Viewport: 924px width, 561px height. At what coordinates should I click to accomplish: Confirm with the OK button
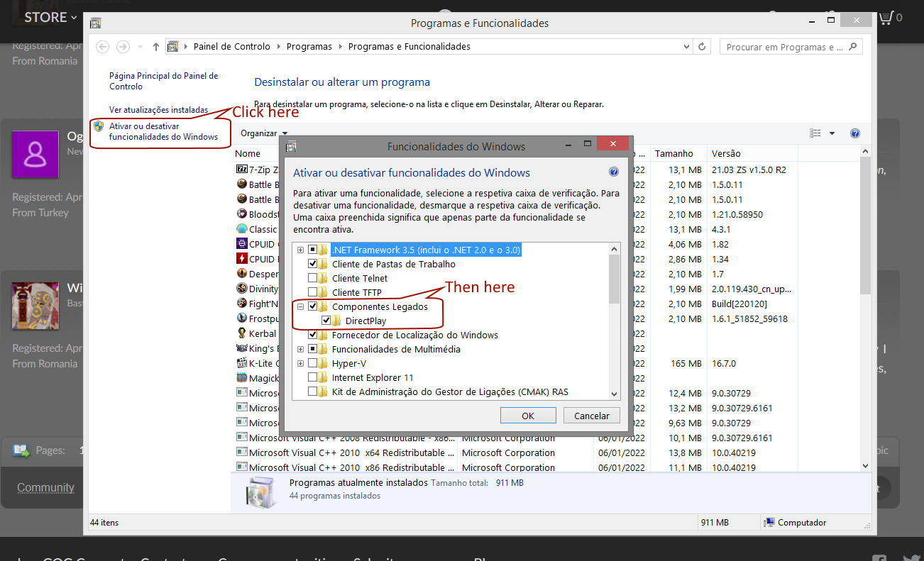click(528, 416)
